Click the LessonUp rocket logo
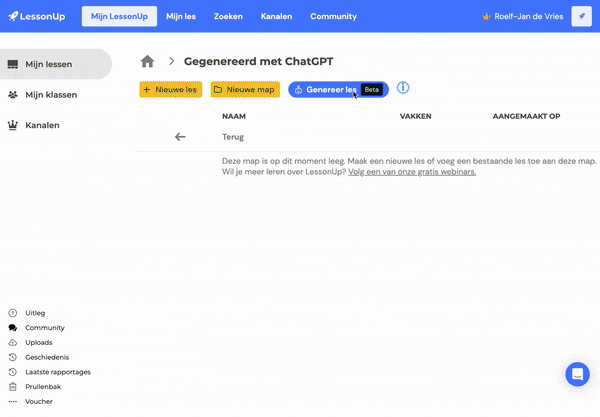The height and width of the screenshot is (417, 600). point(36,16)
